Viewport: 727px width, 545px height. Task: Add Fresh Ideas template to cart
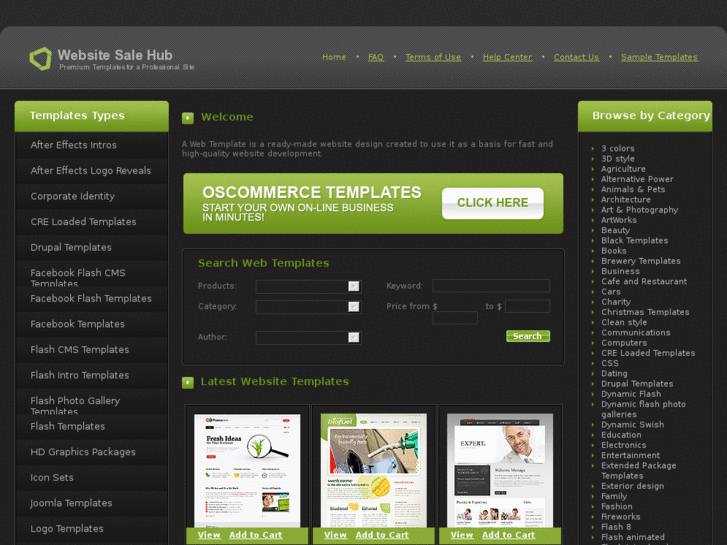point(255,535)
